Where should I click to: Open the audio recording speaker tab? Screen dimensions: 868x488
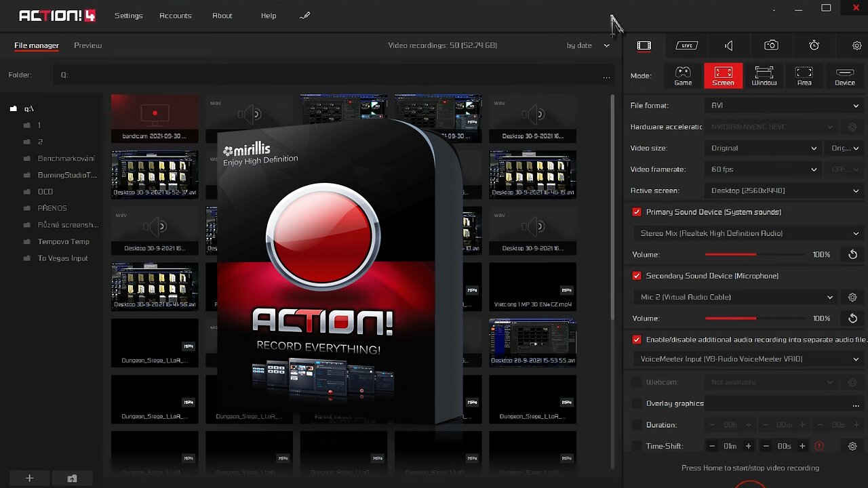tap(729, 45)
